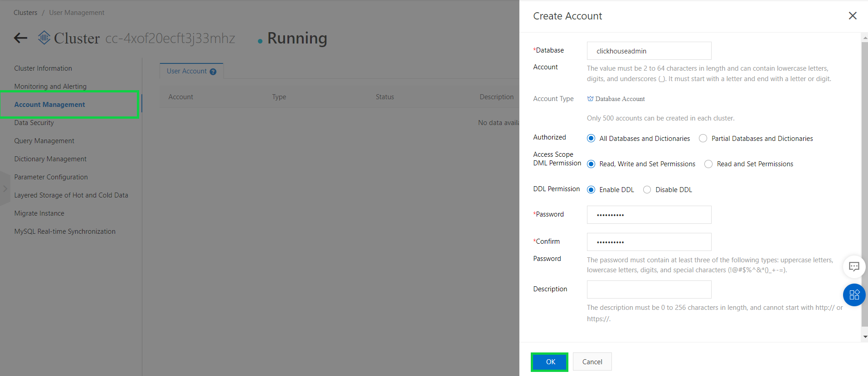The height and width of the screenshot is (376, 868).
Task: Open the blue quick-access grid icon
Action: [x=854, y=295]
